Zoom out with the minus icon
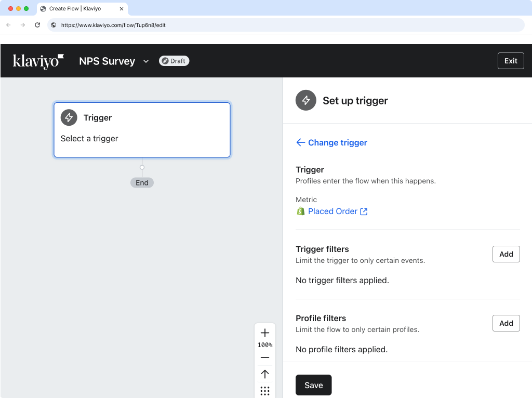This screenshot has height=398, width=532. [x=265, y=357]
